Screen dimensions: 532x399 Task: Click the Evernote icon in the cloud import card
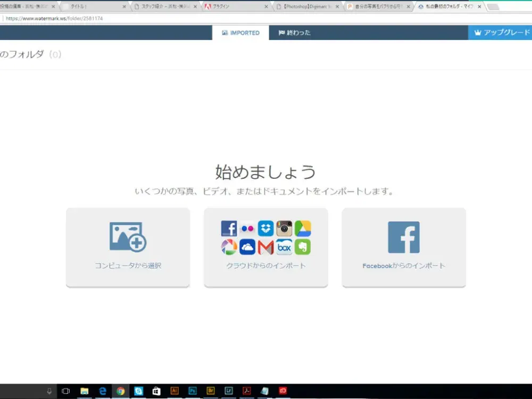[x=303, y=247]
